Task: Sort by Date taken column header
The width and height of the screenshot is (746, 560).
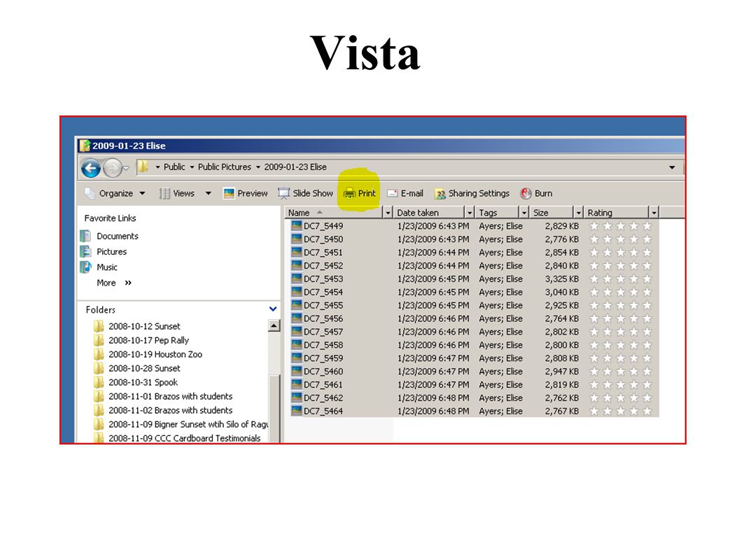Action: click(x=429, y=212)
